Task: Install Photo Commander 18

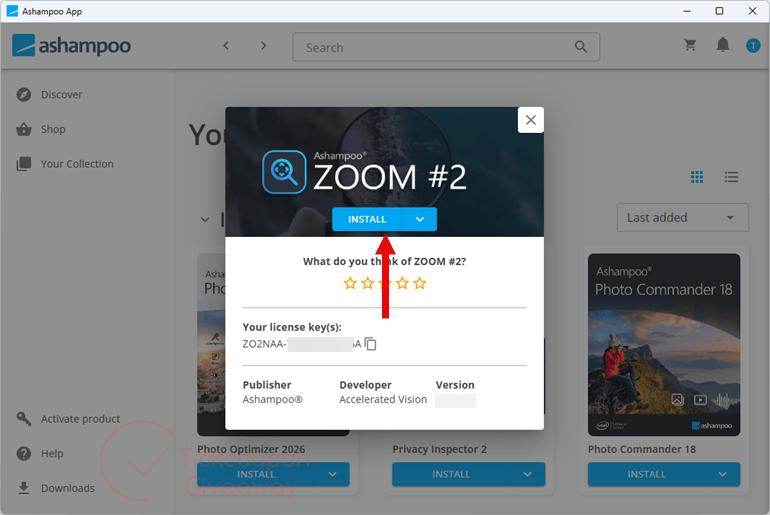Action: coord(646,474)
